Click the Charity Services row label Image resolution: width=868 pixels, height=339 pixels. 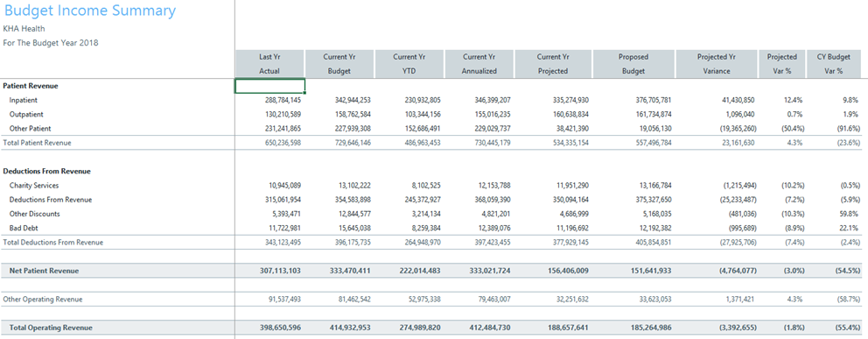coord(34,186)
